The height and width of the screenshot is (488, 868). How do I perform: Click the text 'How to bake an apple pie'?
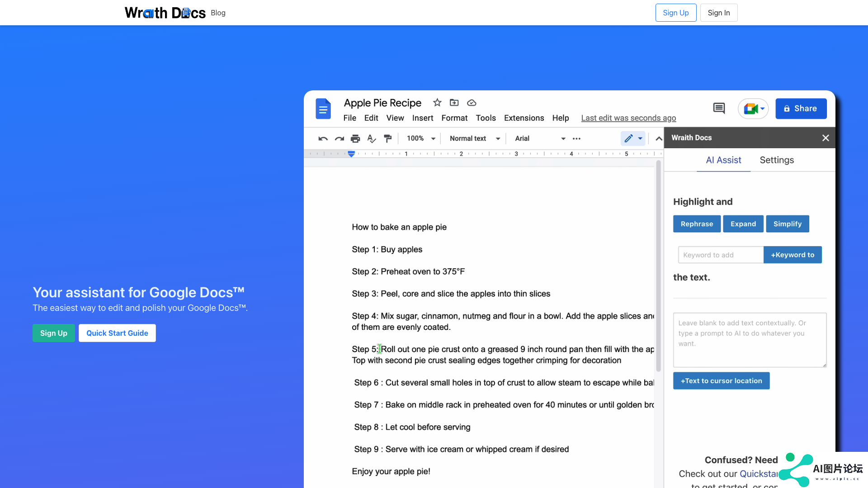(x=399, y=227)
